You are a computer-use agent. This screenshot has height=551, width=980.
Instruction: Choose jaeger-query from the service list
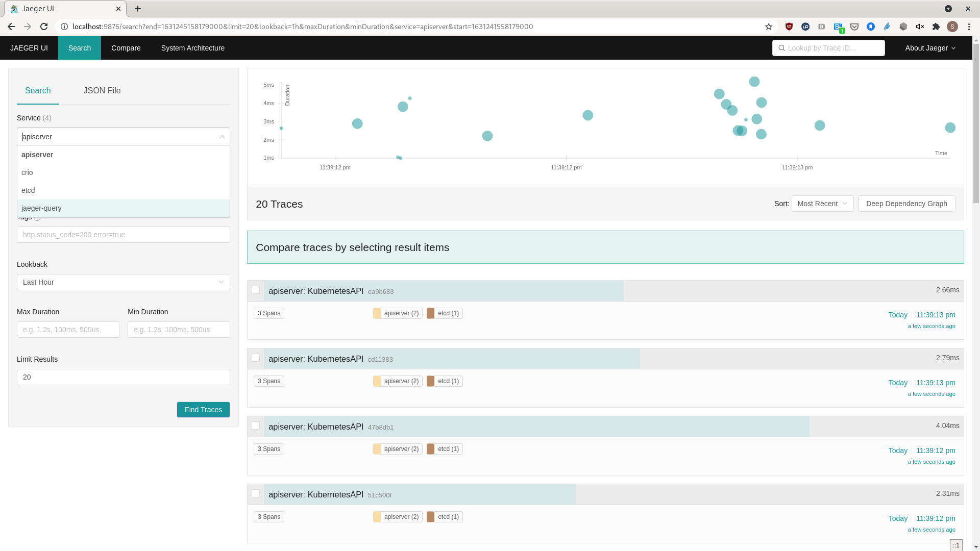coord(41,208)
